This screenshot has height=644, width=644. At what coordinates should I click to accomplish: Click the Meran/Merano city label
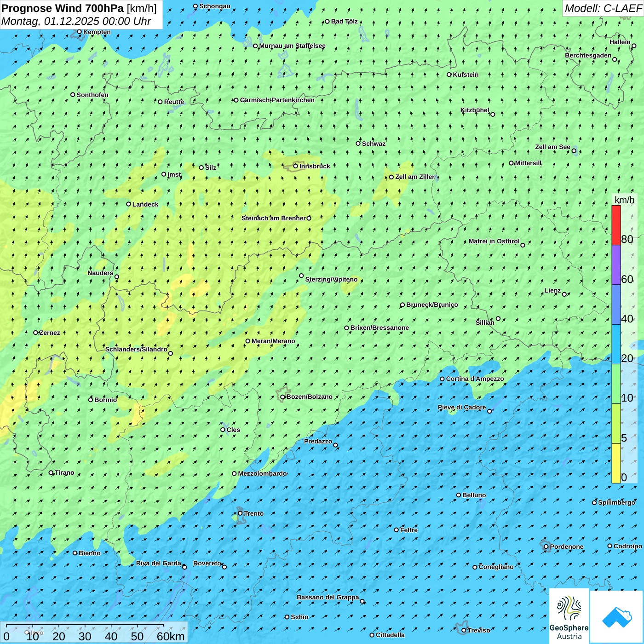pyautogui.click(x=273, y=341)
